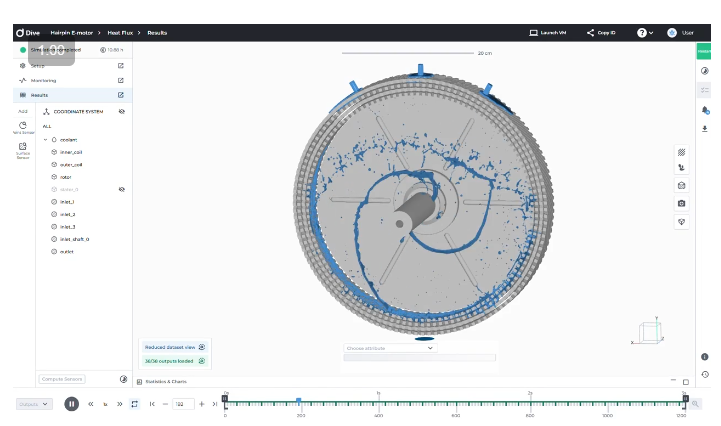Open external link icon next to Monitoring
721x426 pixels.
[121, 80]
